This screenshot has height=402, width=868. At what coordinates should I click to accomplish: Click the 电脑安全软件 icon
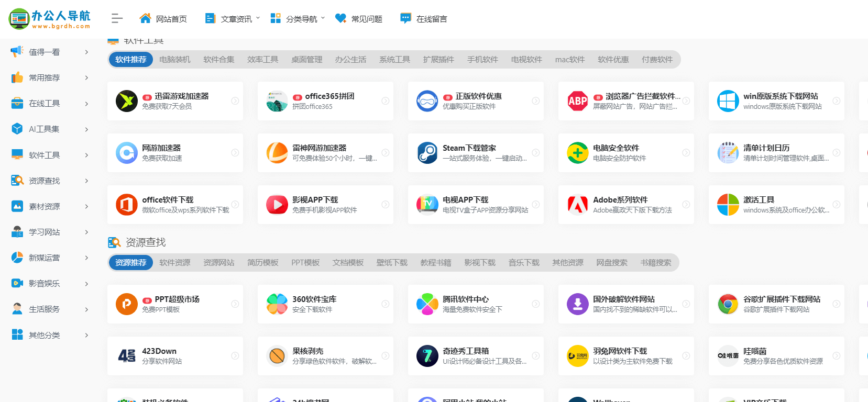[x=578, y=153]
